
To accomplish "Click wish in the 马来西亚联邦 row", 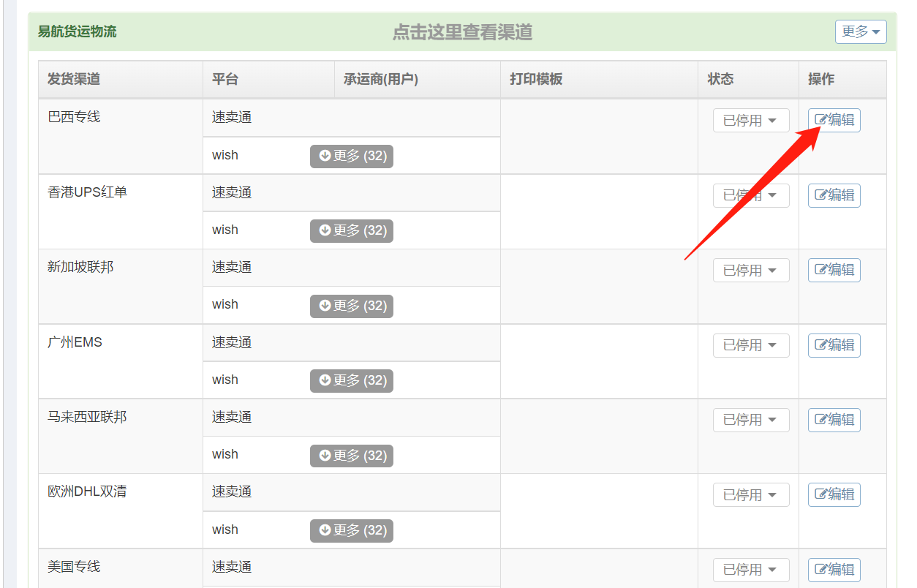I will 225,454.
